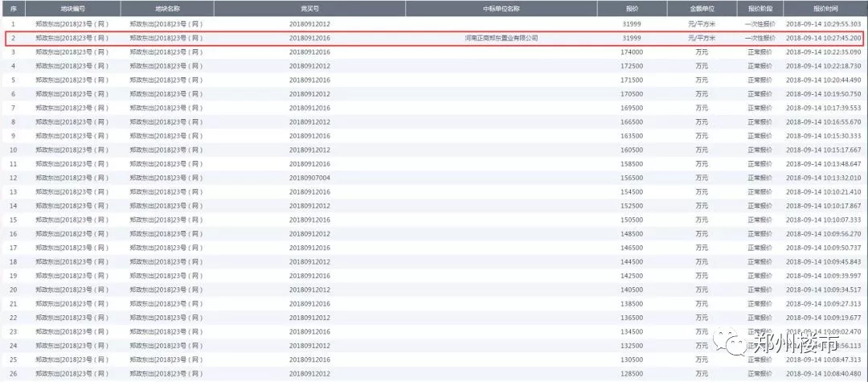Click the bid value 130500
The image size is (868, 382).
[x=632, y=359]
